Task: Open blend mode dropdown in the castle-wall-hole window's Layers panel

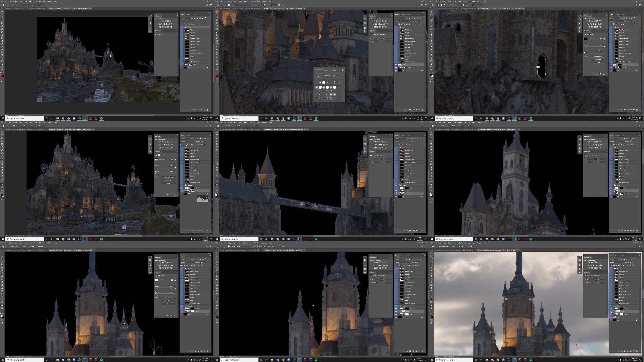Action: point(616,21)
